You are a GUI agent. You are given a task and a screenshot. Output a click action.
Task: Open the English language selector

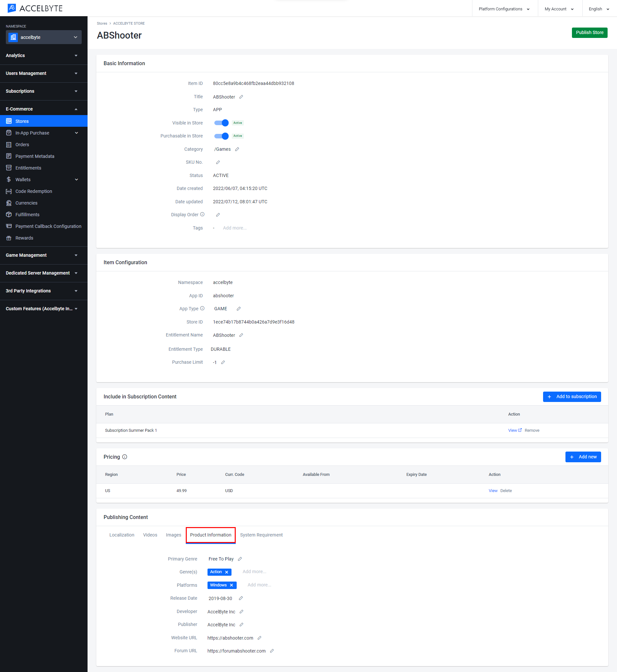pos(599,9)
